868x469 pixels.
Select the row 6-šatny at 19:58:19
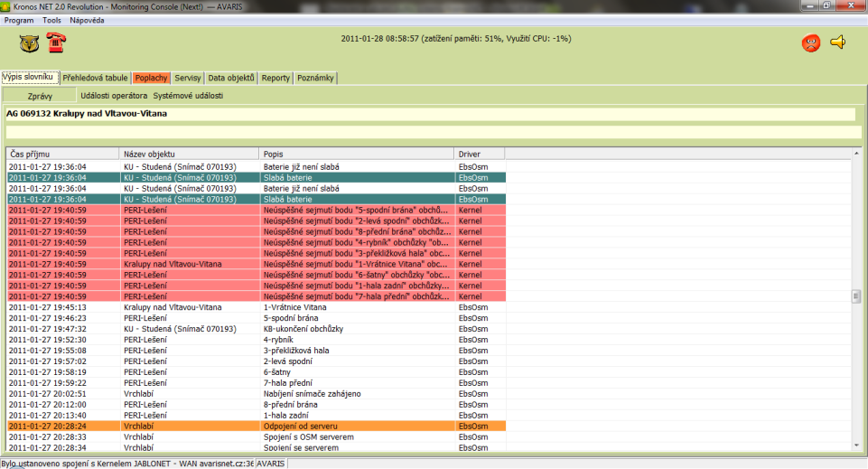[257, 372]
